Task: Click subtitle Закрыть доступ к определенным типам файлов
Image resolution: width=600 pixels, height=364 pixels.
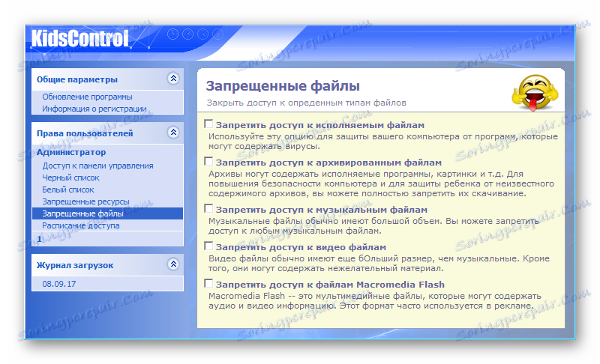Action: click(x=307, y=103)
